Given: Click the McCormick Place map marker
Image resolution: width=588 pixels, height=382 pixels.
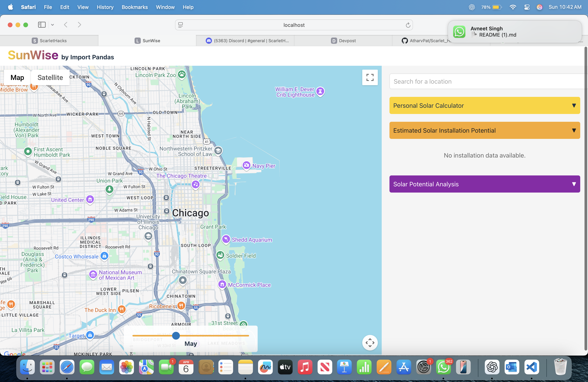Looking at the screenshot, I should click(x=222, y=284).
